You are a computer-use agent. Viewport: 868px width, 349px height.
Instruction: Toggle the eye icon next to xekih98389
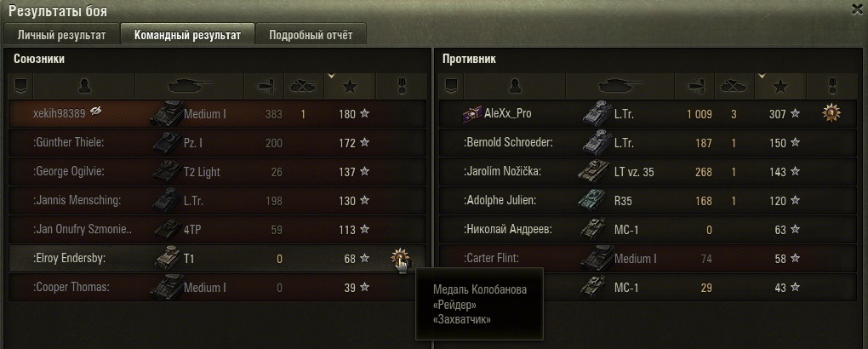click(96, 112)
